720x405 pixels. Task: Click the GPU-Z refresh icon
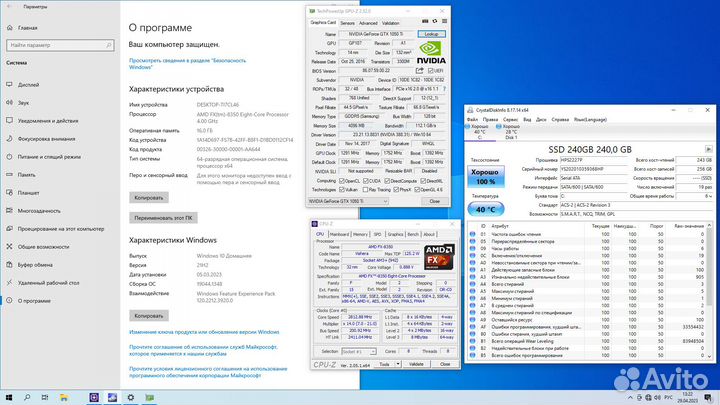click(435, 21)
